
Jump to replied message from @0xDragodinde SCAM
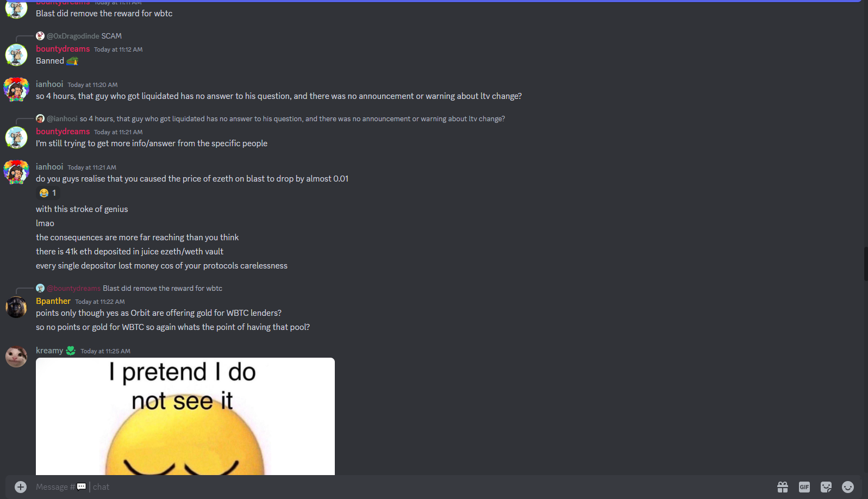(x=84, y=36)
